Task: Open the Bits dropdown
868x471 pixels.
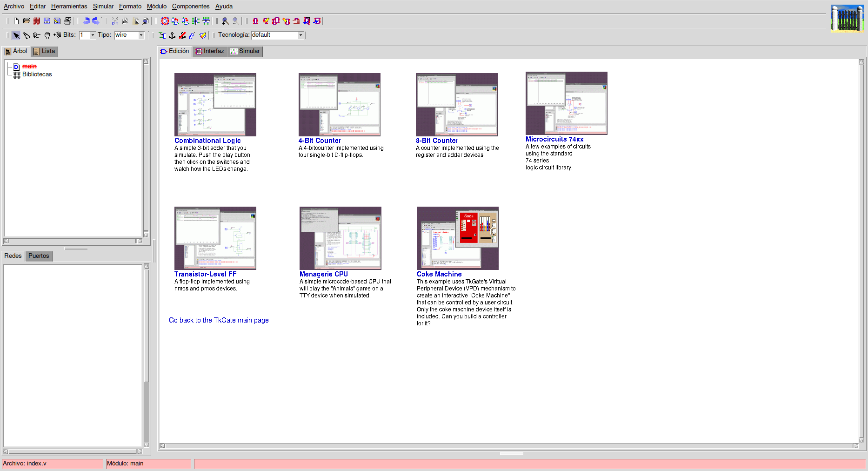Action: pyautogui.click(x=93, y=35)
